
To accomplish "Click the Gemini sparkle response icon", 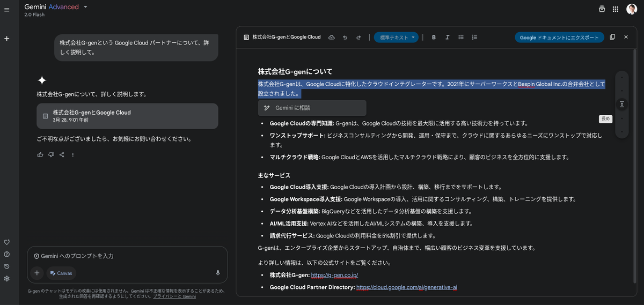I will (42, 80).
